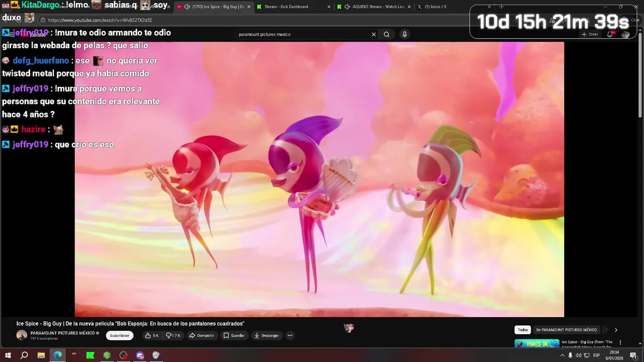This screenshot has height=362, width=644.
Task: Open options for the suggested Ice Spice video
Action: point(620,342)
